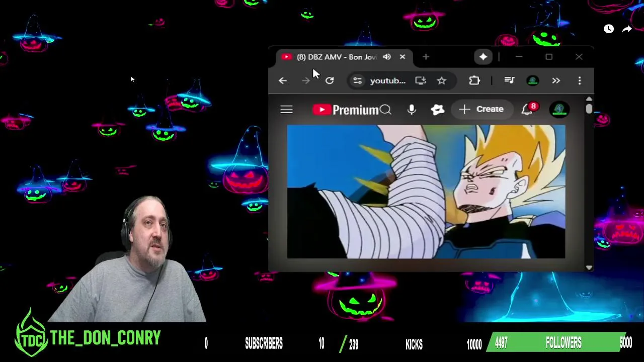Click the TDC flame logo
644x362 pixels.
tap(31, 332)
